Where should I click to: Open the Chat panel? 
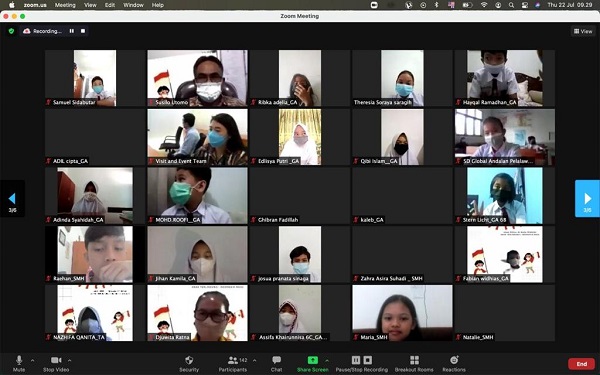tap(276, 364)
